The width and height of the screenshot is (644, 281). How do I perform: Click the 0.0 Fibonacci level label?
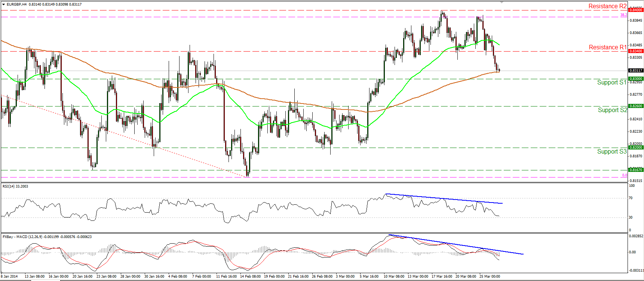pos(624,175)
